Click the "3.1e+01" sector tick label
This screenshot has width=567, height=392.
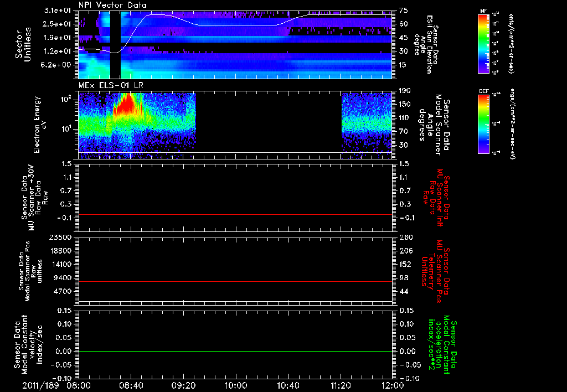coord(58,11)
